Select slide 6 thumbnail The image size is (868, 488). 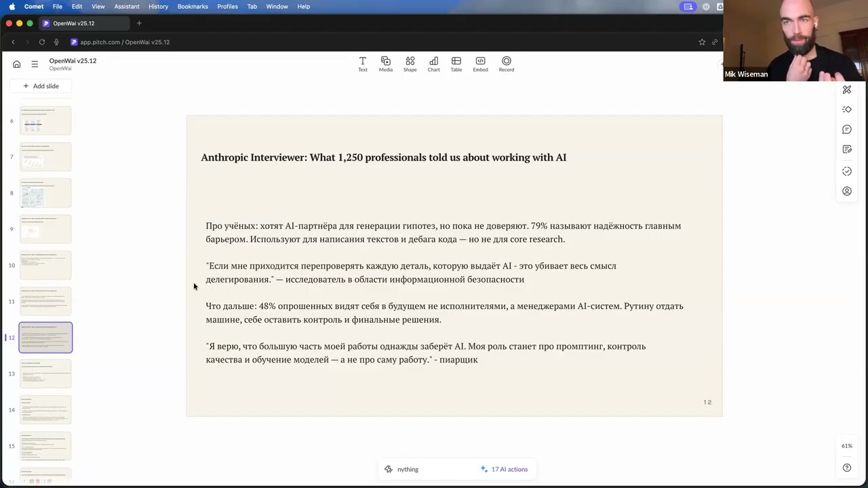[45, 121]
